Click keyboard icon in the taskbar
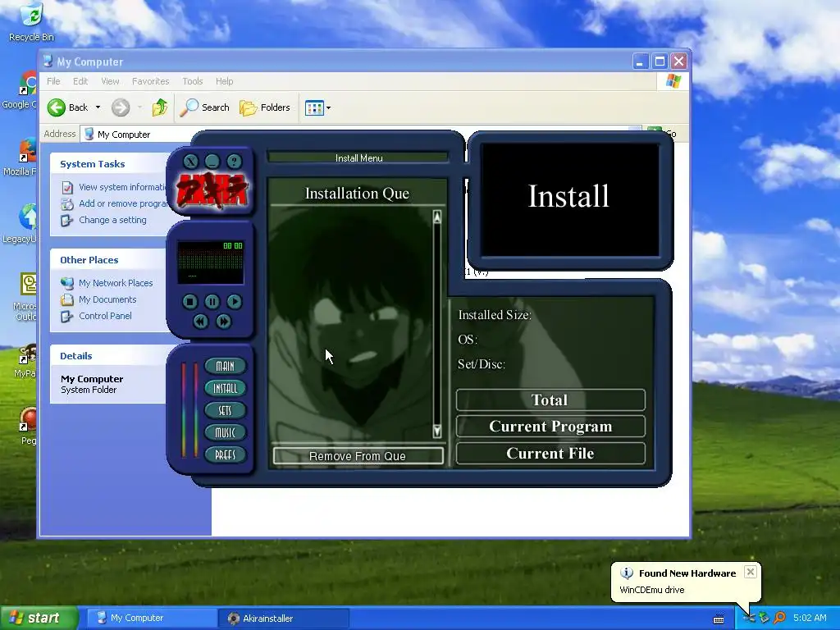Screen dimensions: 840x630 pos(719,619)
